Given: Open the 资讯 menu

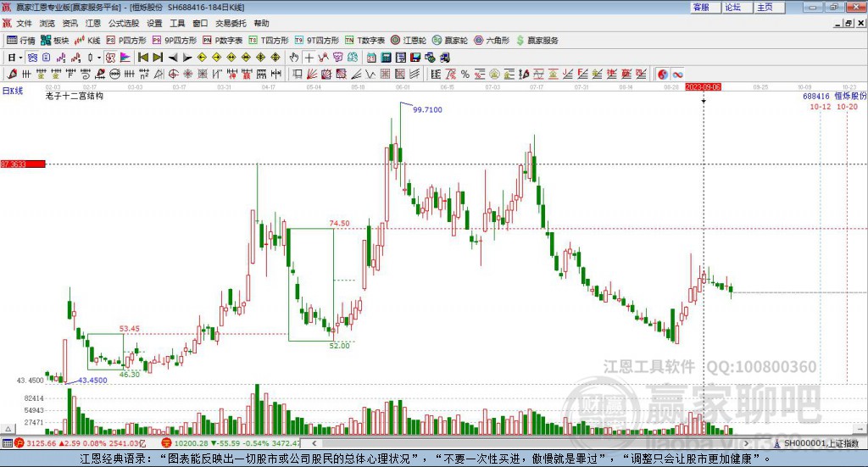Looking at the screenshot, I should (x=70, y=23).
